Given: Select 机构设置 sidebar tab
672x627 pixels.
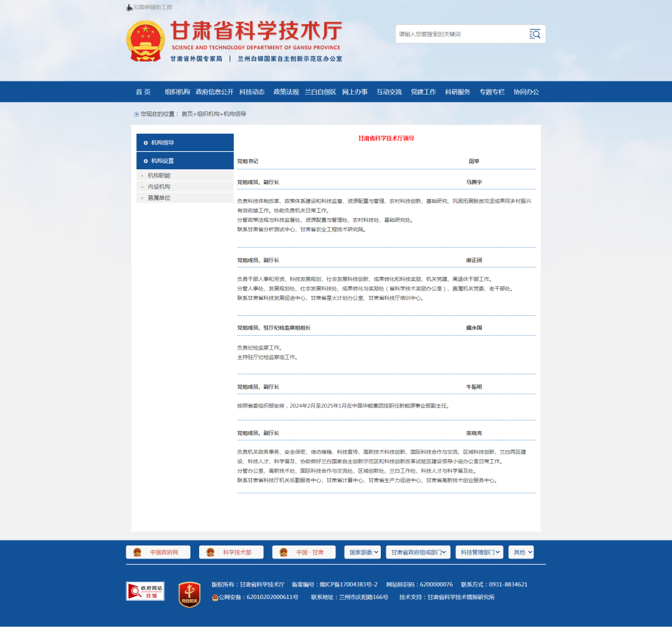Looking at the screenshot, I should pos(185,160).
